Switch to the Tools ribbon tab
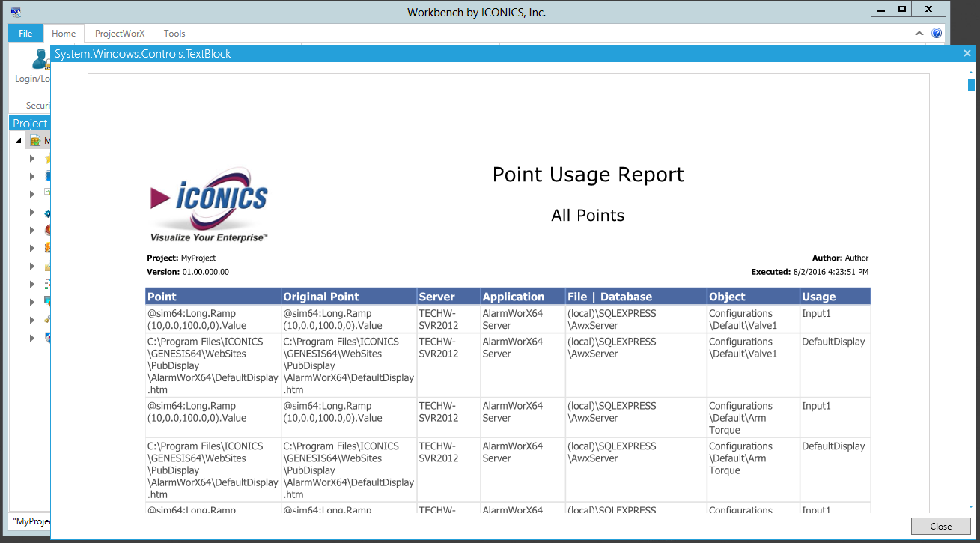This screenshot has height=543, width=980. click(174, 34)
